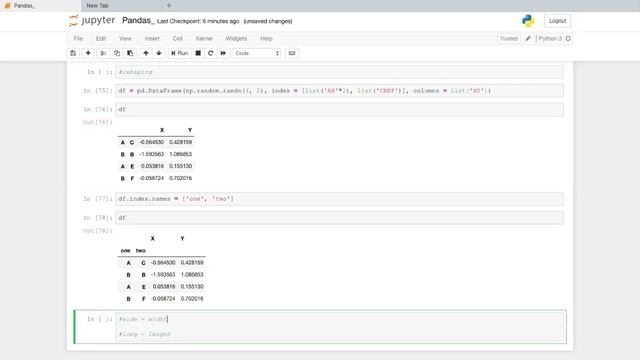Click the In [78] df cell
The image size is (640, 360).
(x=339, y=218)
